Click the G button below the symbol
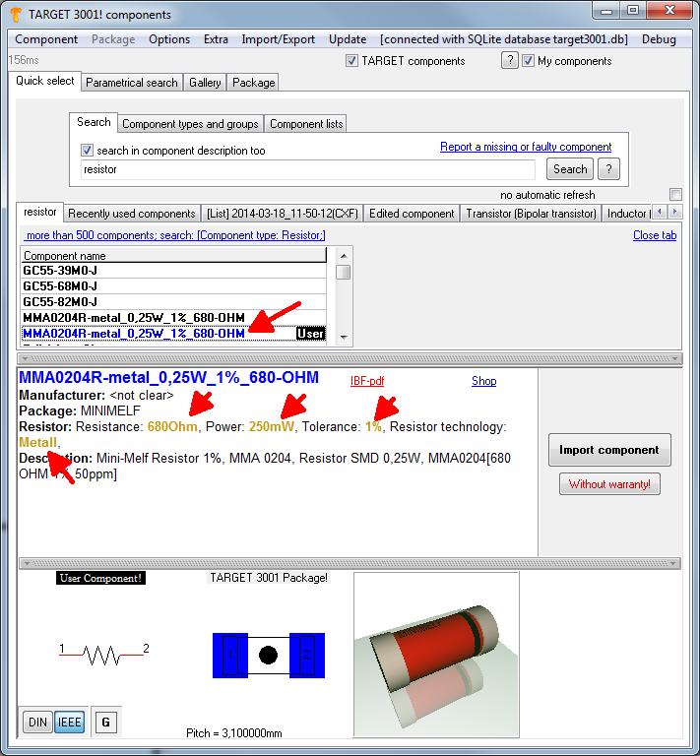The height and width of the screenshot is (756, 700). click(106, 723)
